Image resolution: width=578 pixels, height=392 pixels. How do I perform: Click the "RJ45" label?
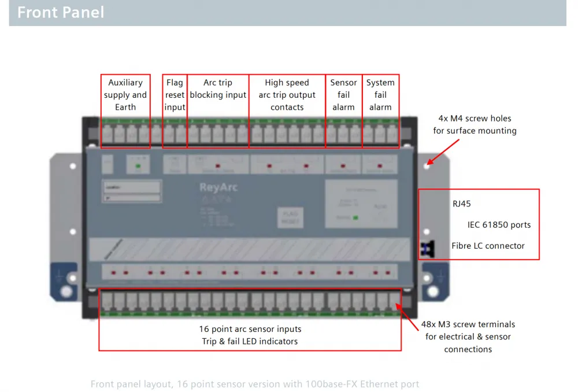click(461, 204)
